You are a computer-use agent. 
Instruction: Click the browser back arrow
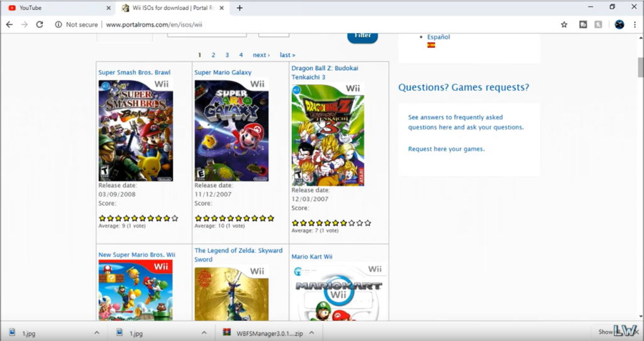(9, 24)
